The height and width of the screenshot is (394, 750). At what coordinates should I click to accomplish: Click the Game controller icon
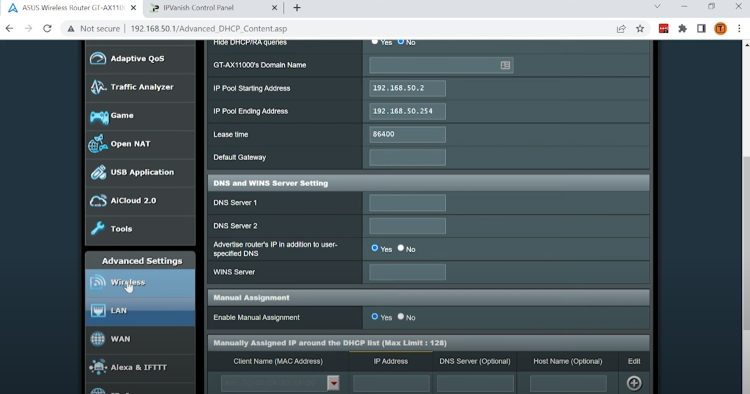[99, 116]
